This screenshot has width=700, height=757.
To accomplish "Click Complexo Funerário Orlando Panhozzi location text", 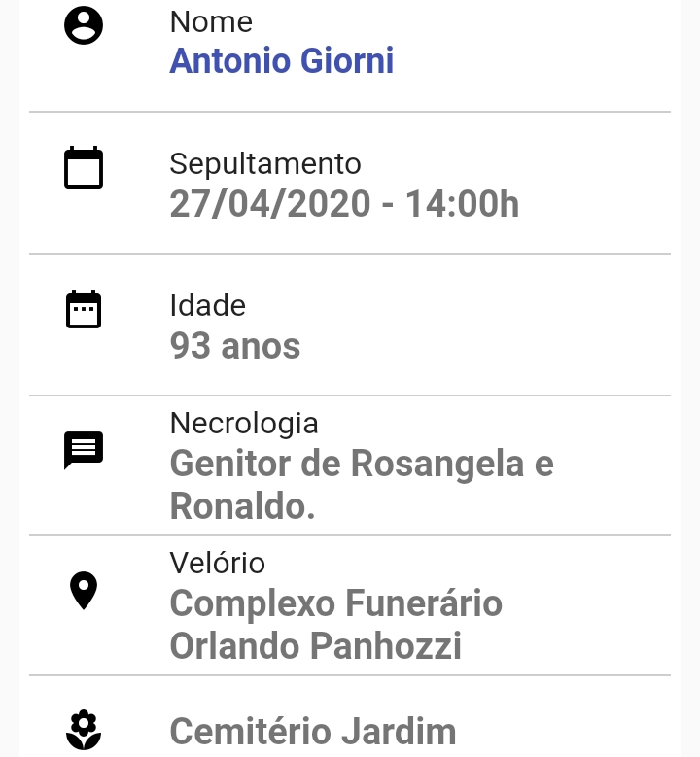I will [x=336, y=625].
